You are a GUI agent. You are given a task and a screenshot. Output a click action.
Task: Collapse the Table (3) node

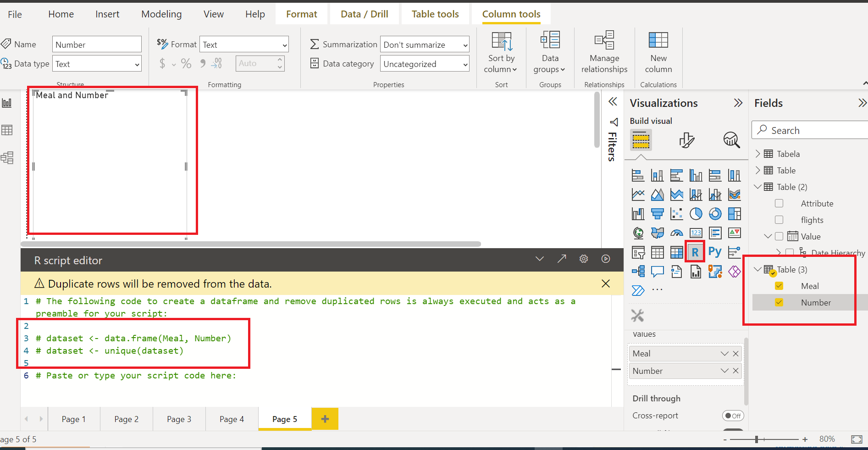coord(758,269)
